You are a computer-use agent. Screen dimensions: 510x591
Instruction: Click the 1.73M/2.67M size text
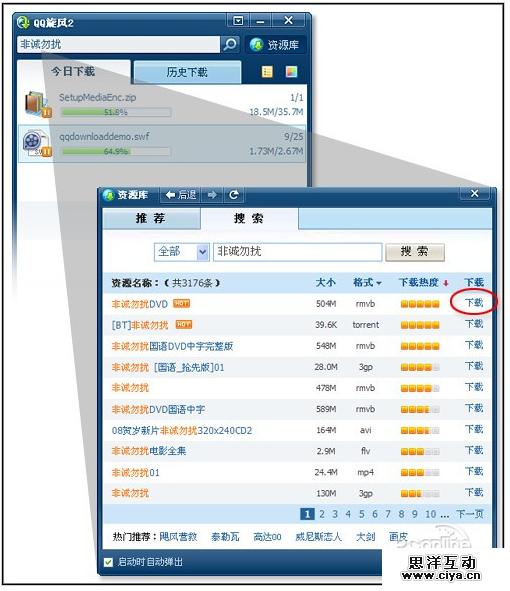point(276,152)
